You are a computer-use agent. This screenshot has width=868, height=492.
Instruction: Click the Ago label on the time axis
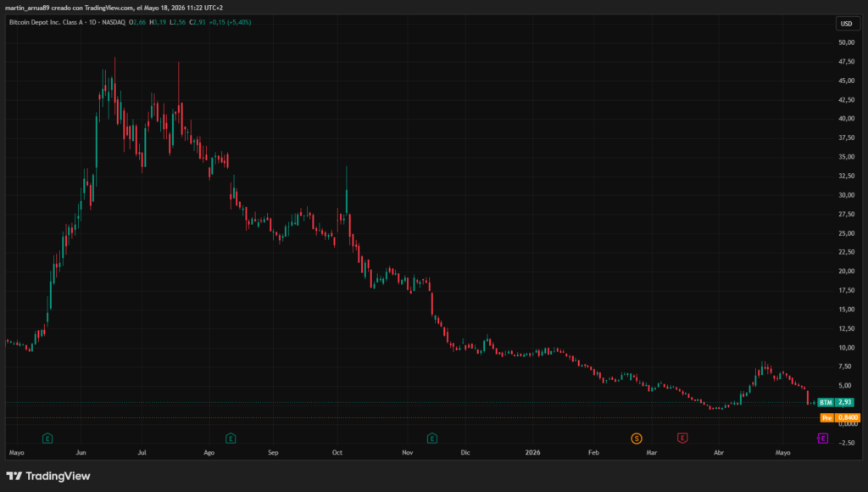[209, 453]
